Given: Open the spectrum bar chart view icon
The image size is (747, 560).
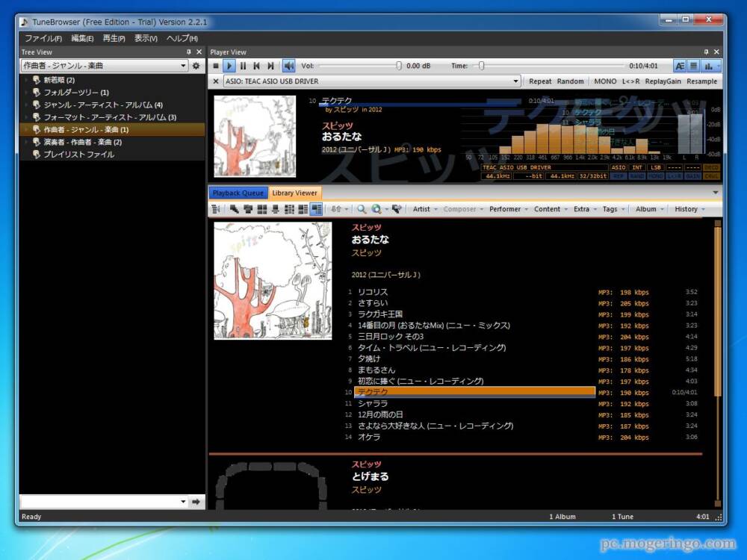Looking at the screenshot, I should (x=709, y=66).
